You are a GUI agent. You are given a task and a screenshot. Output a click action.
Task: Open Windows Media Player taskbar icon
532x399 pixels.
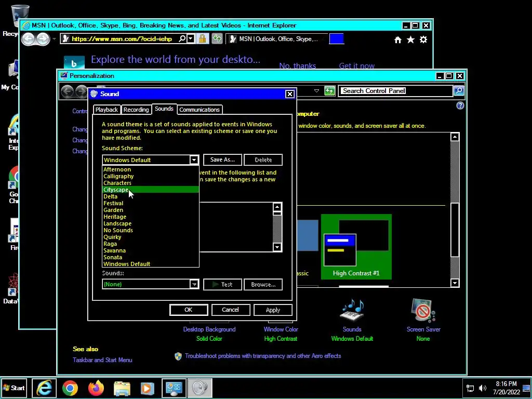[x=148, y=388]
